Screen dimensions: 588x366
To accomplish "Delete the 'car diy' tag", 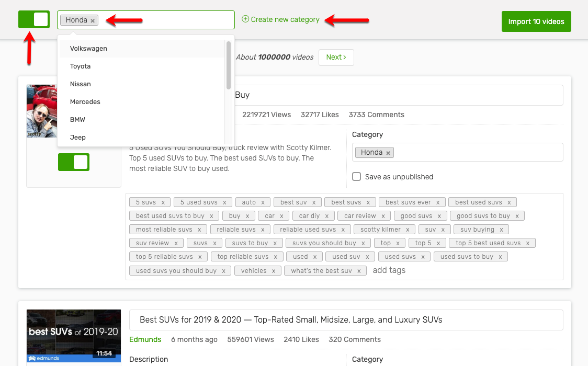I will 327,216.
